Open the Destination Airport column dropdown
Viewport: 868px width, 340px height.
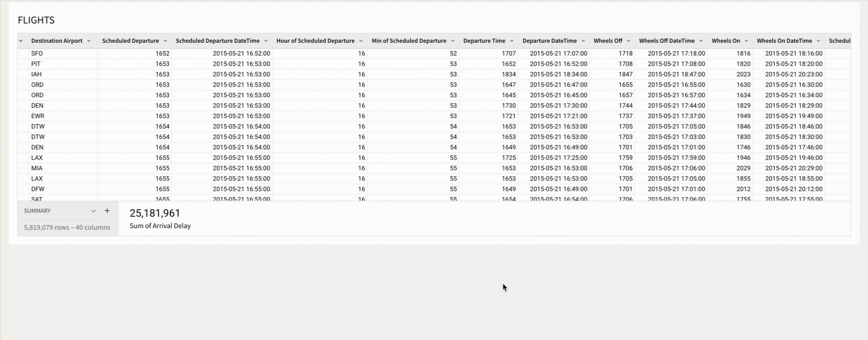pos(89,41)
